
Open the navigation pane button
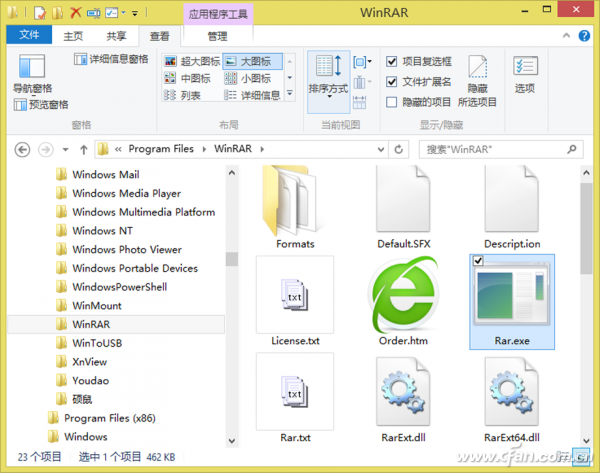pos(33,74)
